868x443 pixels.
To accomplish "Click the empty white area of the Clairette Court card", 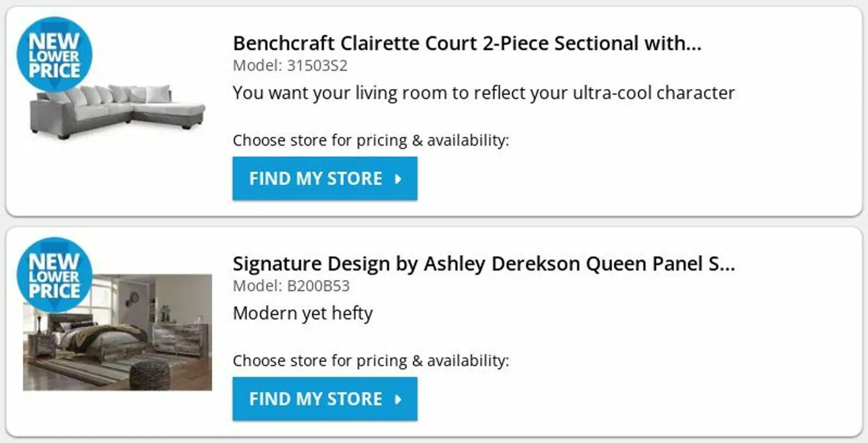I will 678,172.
